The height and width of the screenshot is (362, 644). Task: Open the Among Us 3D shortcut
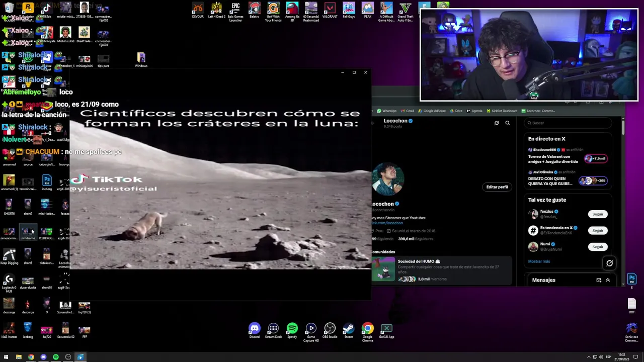click(x=292, y=12)
